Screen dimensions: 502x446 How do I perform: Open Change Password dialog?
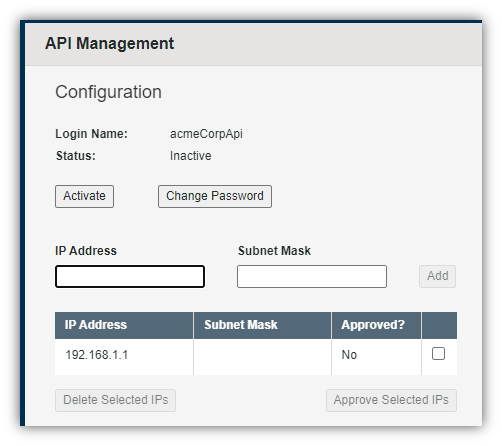tap(215, 196)
